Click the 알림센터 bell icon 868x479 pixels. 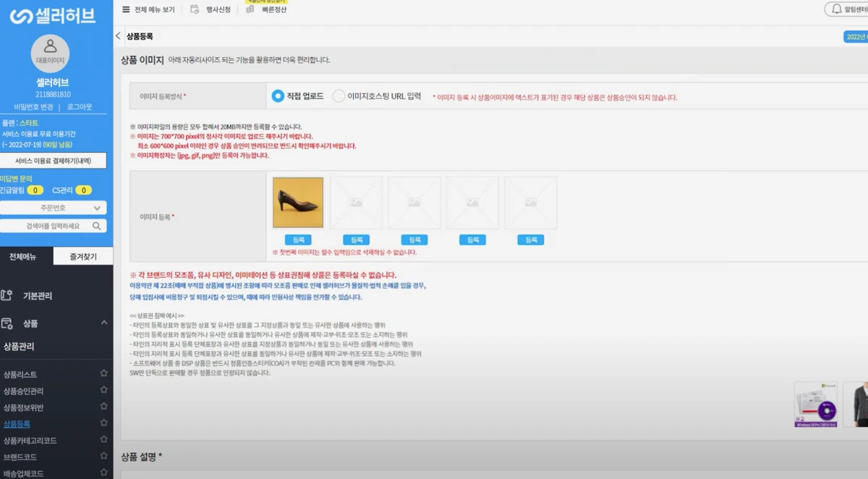click(837, 9)
